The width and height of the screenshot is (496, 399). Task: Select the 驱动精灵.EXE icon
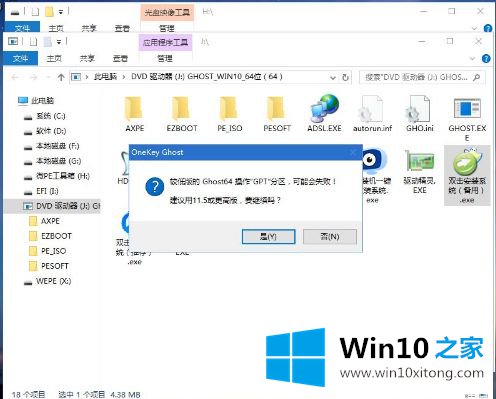tap(419, 162)
